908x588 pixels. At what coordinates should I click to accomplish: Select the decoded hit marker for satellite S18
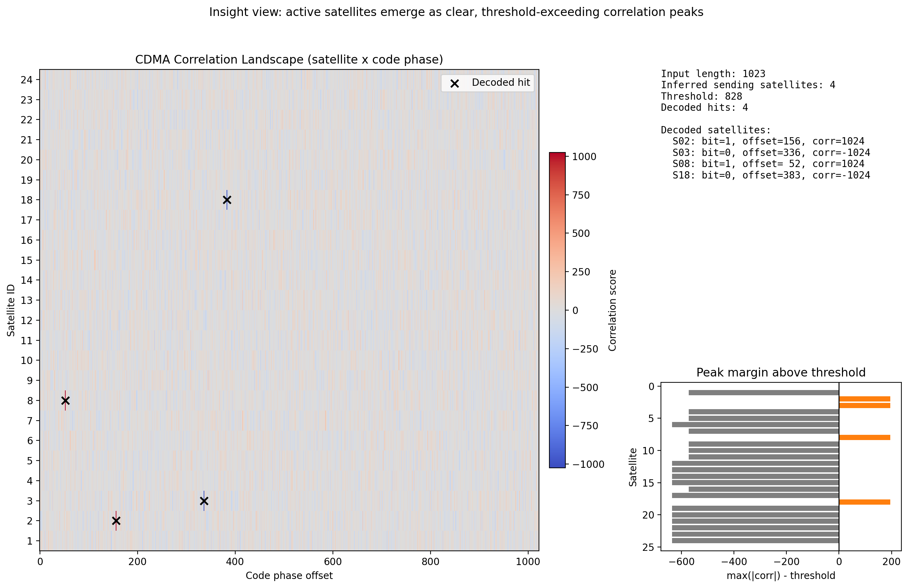[x=227, y=199]
